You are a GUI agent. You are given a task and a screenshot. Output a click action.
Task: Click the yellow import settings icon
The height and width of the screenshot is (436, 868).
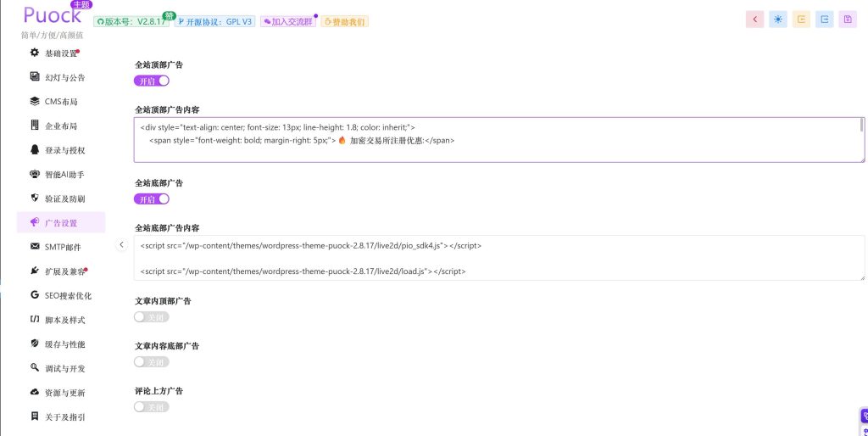pyautogui.click(x=801, y=20)
